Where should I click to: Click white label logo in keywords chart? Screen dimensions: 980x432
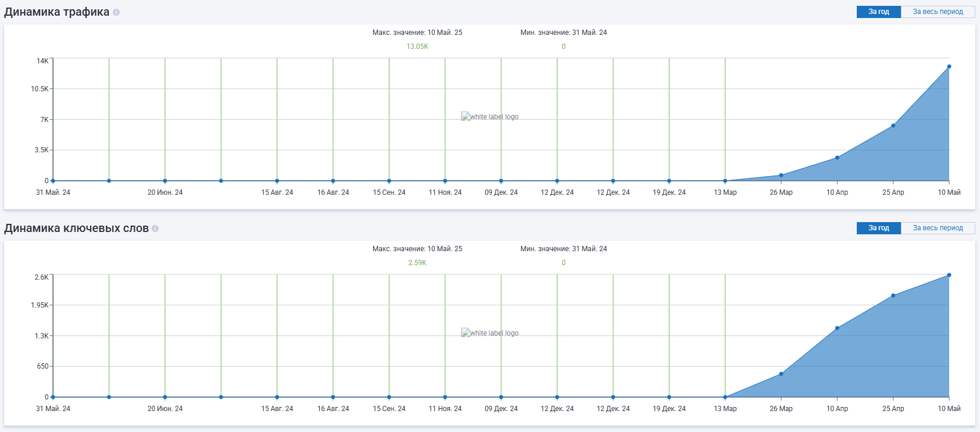pyautogui.click(x=489, y=333)
